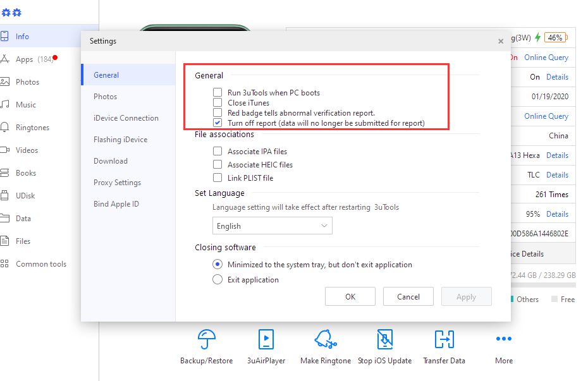Tick the Close iTunes checkbox
The height and width of the screenshot is (381, 588).
[217, 102]
